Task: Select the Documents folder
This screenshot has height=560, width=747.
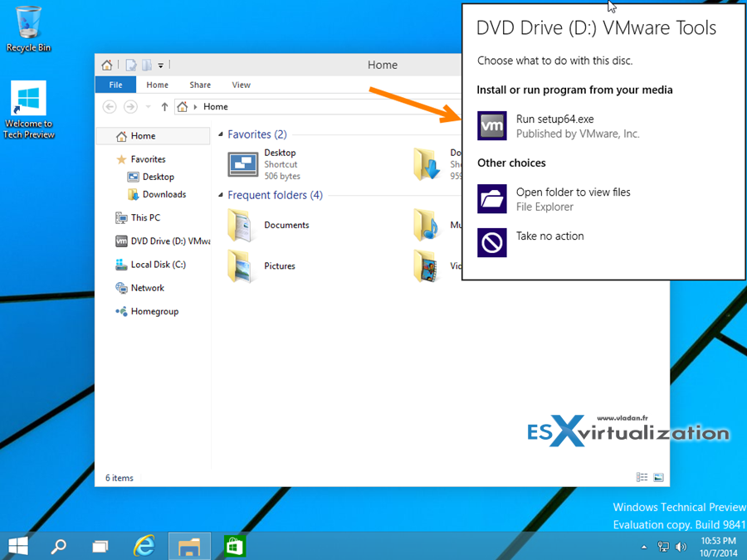Action: (268, 225)
